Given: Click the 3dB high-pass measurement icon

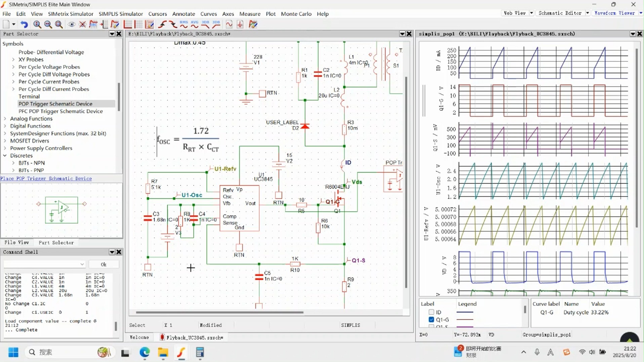Looking at the screenshot, I should (216, 24).
